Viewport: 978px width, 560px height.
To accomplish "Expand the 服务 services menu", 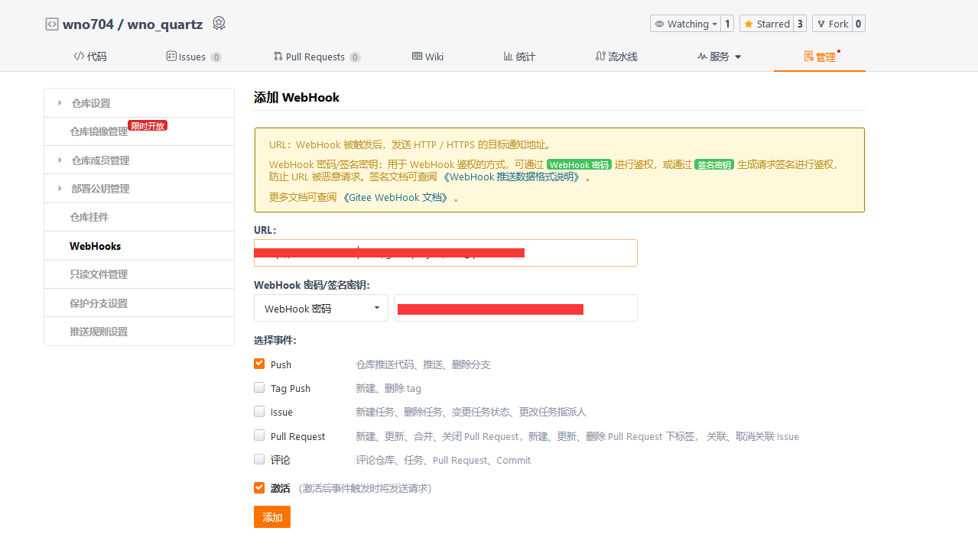I will coord(719,57).
